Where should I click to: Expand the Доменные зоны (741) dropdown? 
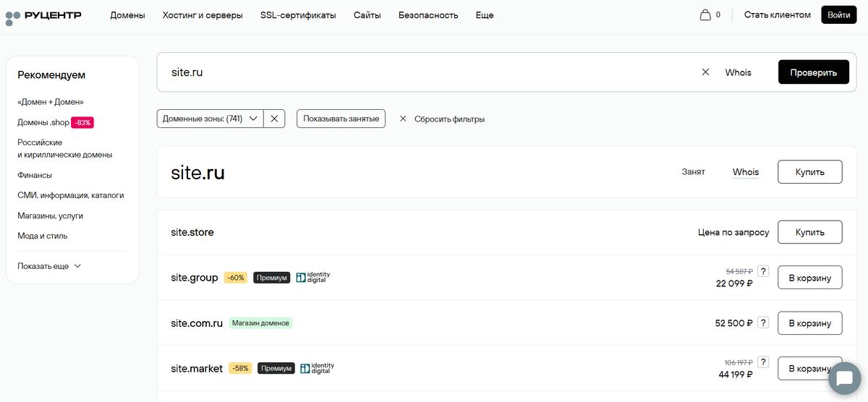(x=210, y=119)
